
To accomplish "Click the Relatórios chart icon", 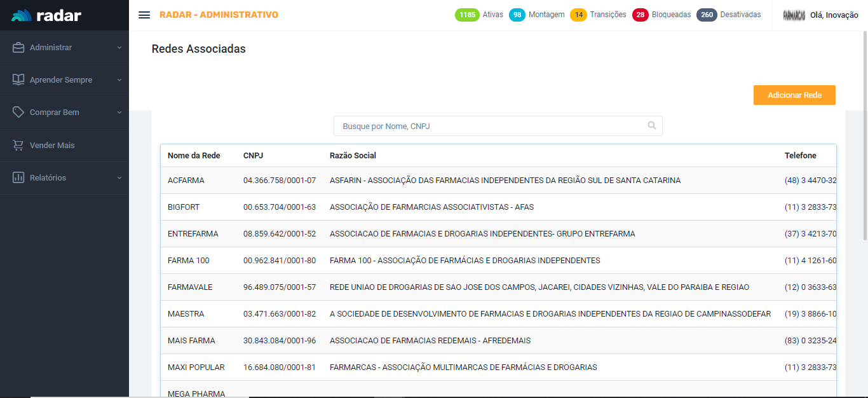I will coord(18,178).
